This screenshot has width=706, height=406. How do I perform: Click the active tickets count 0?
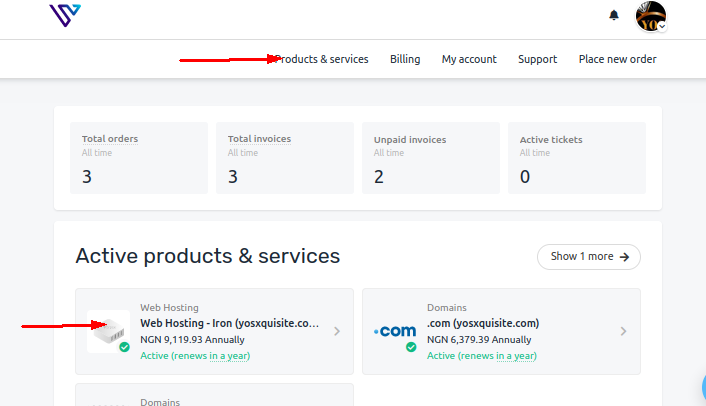tap(525, 177)
